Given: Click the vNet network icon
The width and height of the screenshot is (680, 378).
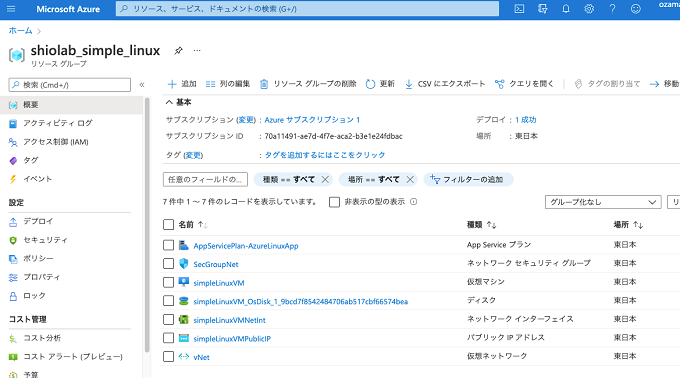Looking at the screenshot, I should (x=184, y=357).
